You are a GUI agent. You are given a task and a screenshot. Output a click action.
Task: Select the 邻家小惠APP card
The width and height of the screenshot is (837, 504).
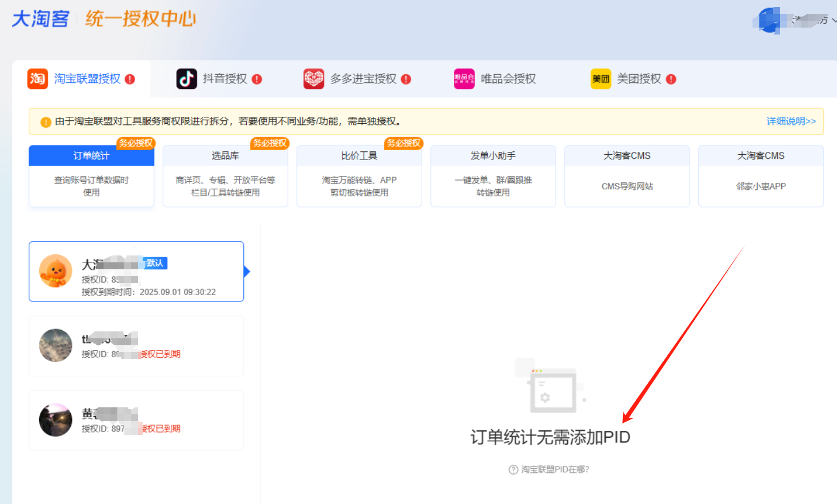click(760, 176)
